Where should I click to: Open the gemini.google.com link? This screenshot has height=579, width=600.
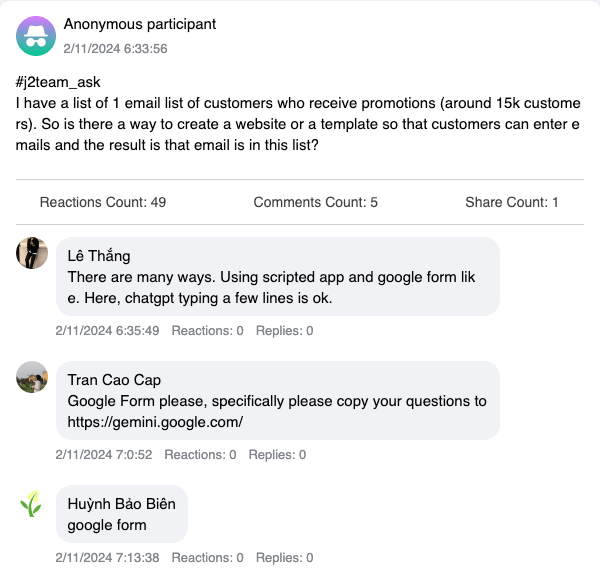pyautogui.click(x=155, y=422)
